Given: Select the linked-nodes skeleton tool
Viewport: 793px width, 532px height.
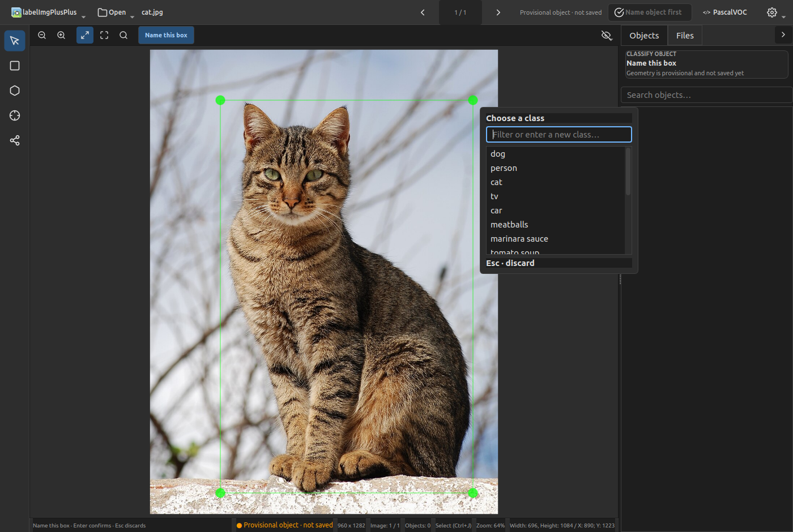Looking at the screenshot, I should (x=15, y=140).
